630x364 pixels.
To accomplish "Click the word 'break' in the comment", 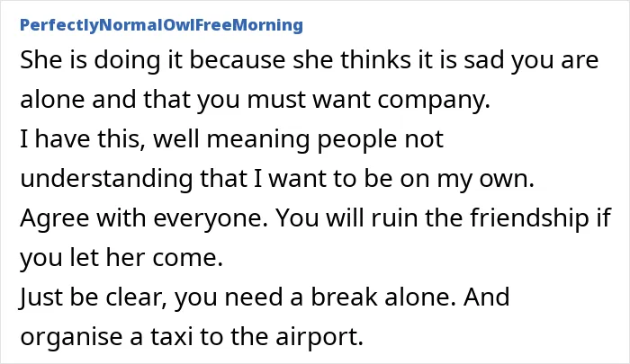I will [345, 297].
